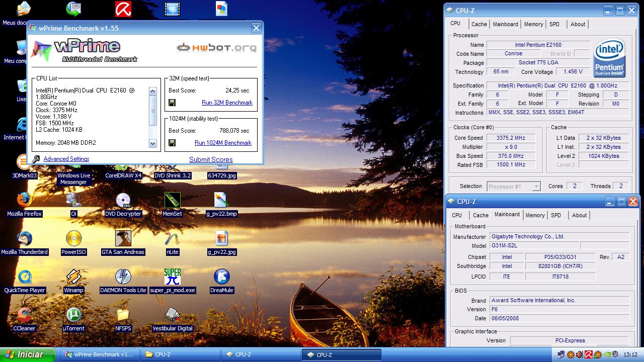Click the Intel Pentium E2160 name field
This screenshot has width=644, height=362.
[538, 45]
